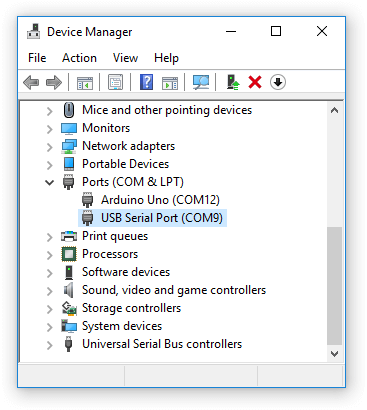This screenshot has height=410, width=367.
Task: Expand the Monitors category chevron
Action: 49,129
